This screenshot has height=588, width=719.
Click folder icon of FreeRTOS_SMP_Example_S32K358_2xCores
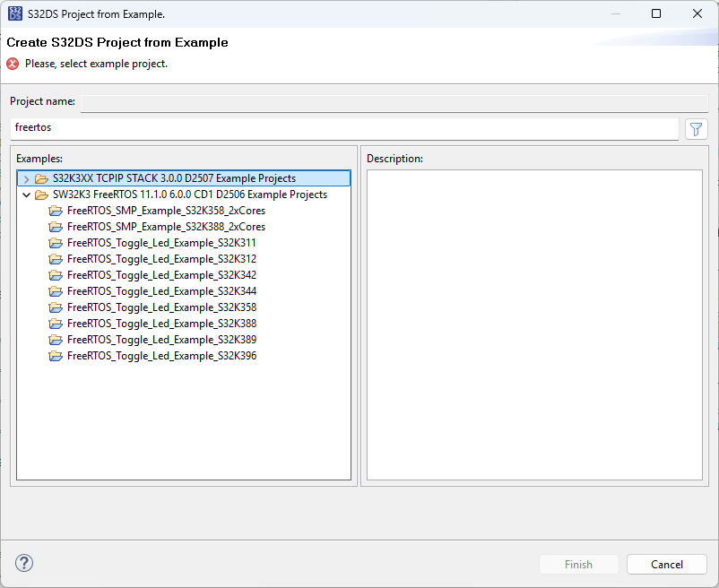click(x=56, y=211)
